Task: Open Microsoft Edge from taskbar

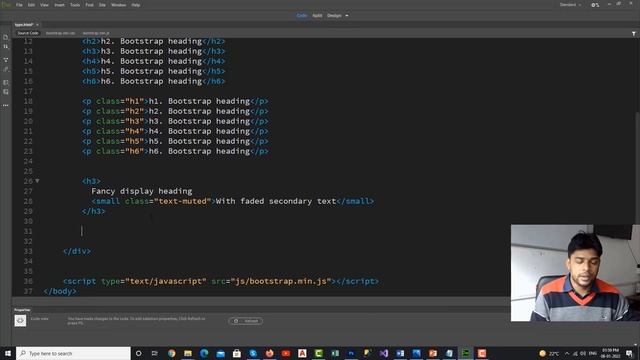Action: 204,353
